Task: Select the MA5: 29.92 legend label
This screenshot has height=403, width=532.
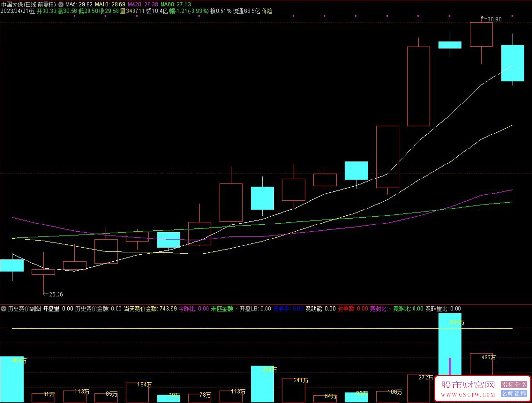Action: (x=79, y=5)
